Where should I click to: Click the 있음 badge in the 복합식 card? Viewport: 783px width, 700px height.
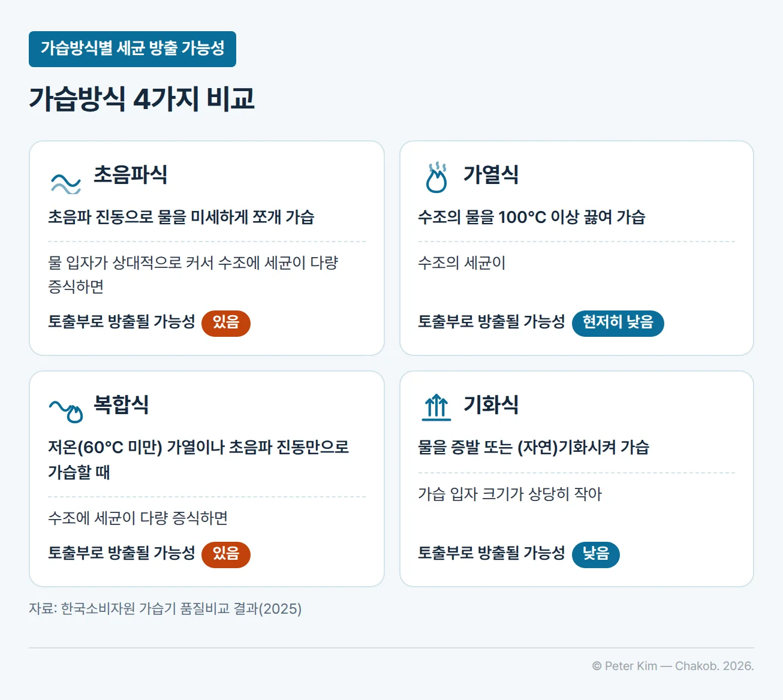(x=226, y=554)
